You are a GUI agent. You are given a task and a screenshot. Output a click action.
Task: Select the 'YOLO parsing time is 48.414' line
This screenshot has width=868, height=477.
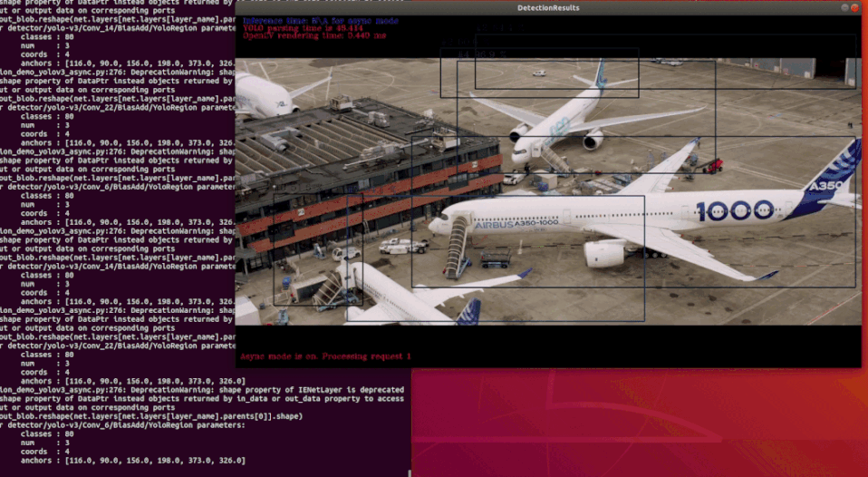tap(303, 28)
